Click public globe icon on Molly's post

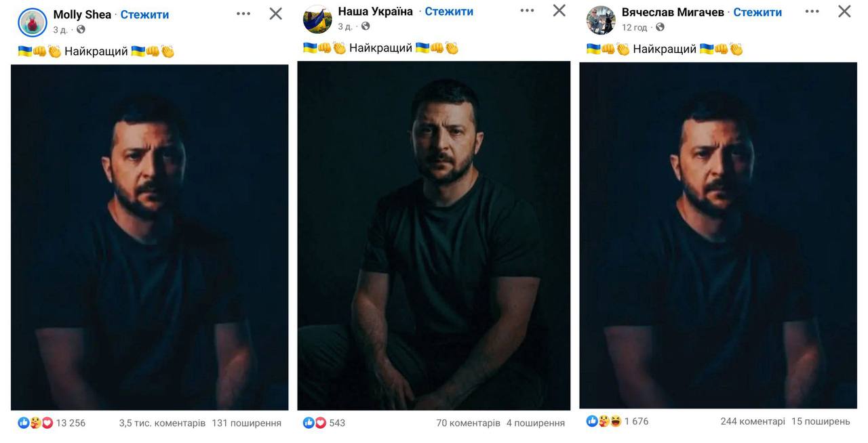[x=81, y=30]
